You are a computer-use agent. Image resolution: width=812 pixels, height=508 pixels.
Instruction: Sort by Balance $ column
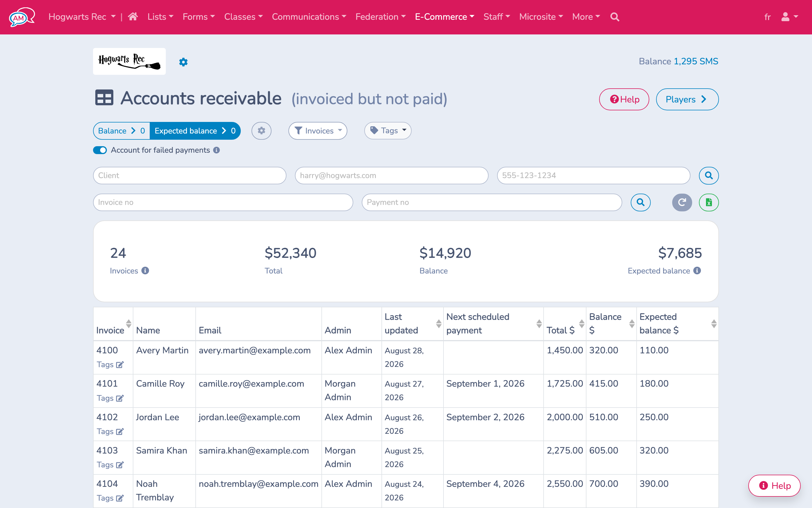pos(632,323)
